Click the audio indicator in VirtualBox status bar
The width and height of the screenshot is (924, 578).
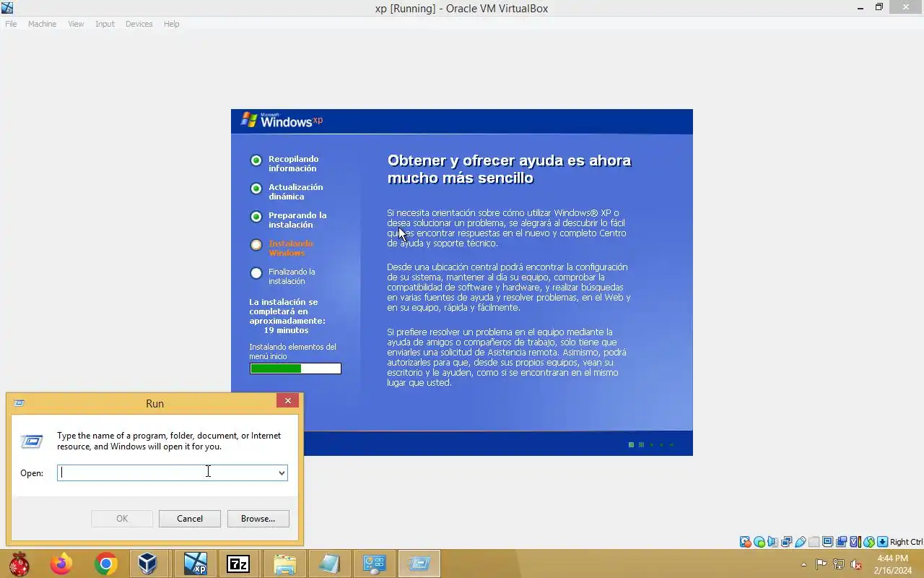click(772, 542)
